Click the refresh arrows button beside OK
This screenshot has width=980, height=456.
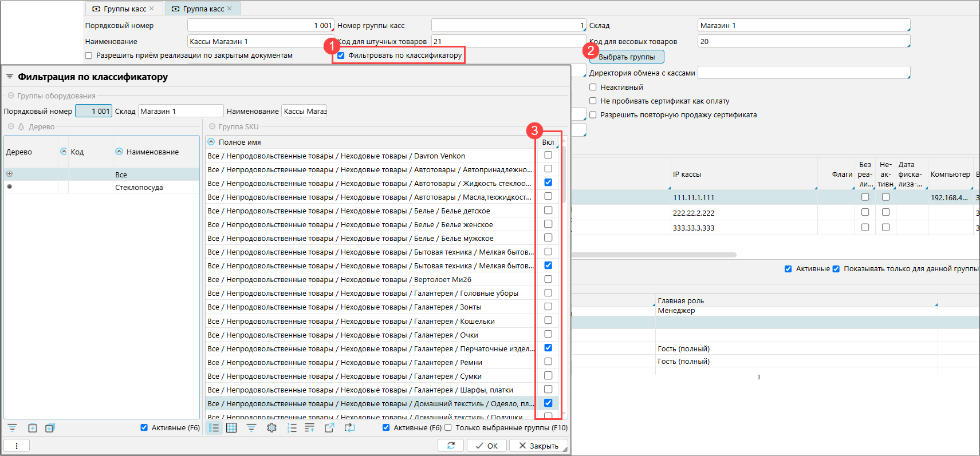pyautogui.click(x=451, y=446)
